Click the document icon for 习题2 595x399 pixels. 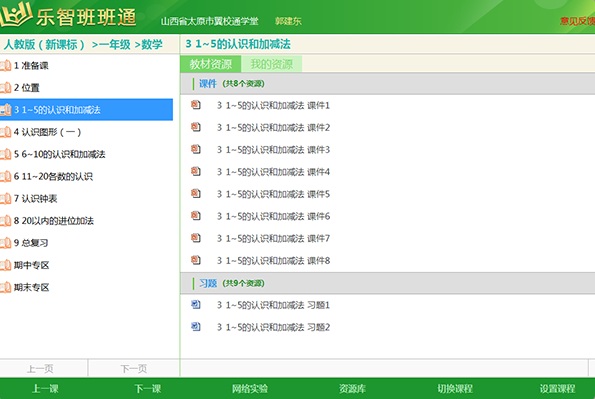point(195,326)
